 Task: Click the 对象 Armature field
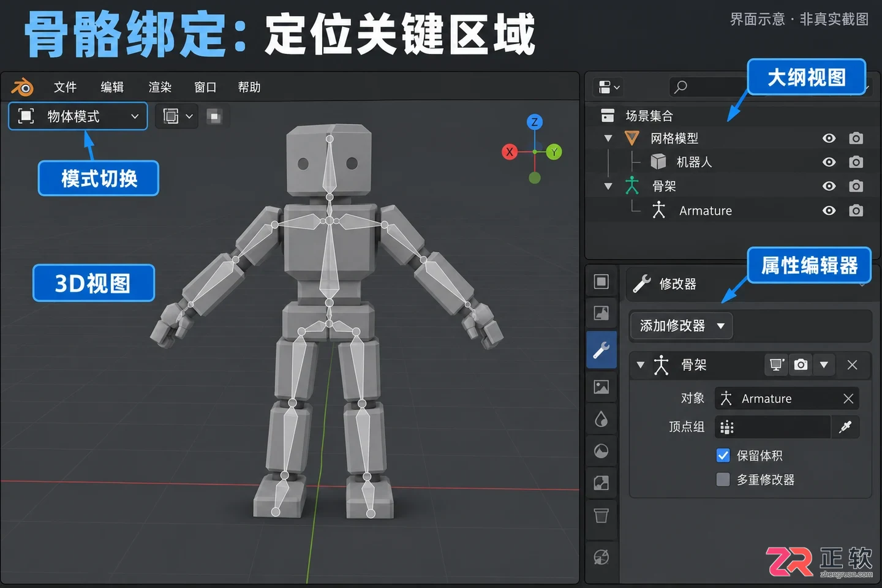787,399
